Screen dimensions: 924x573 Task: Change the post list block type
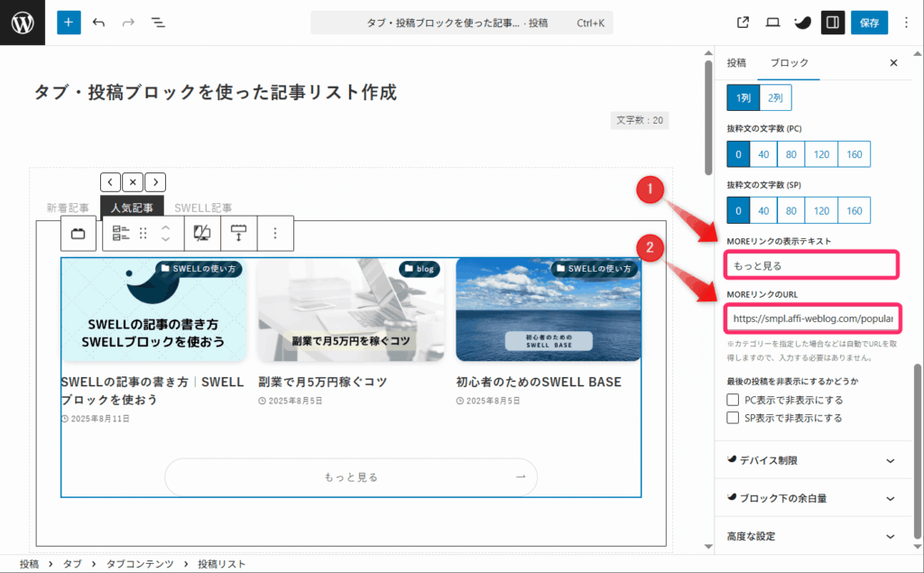point(121,234)
